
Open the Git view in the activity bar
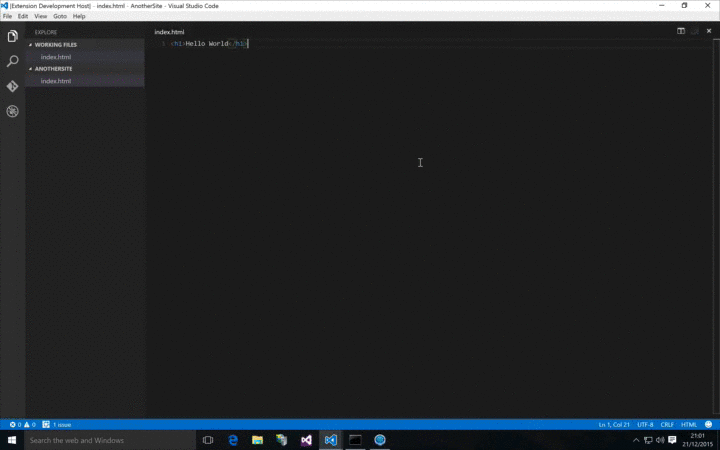point(12,86)
